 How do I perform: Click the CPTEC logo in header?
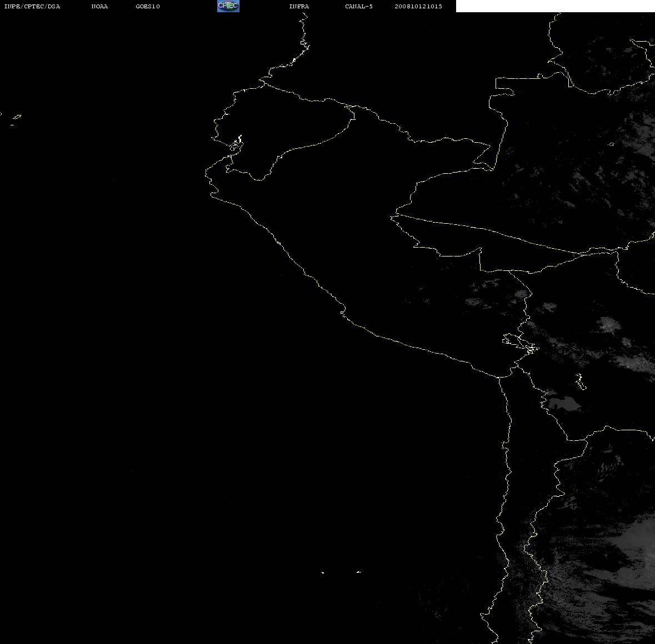click(x=228, y=6)
